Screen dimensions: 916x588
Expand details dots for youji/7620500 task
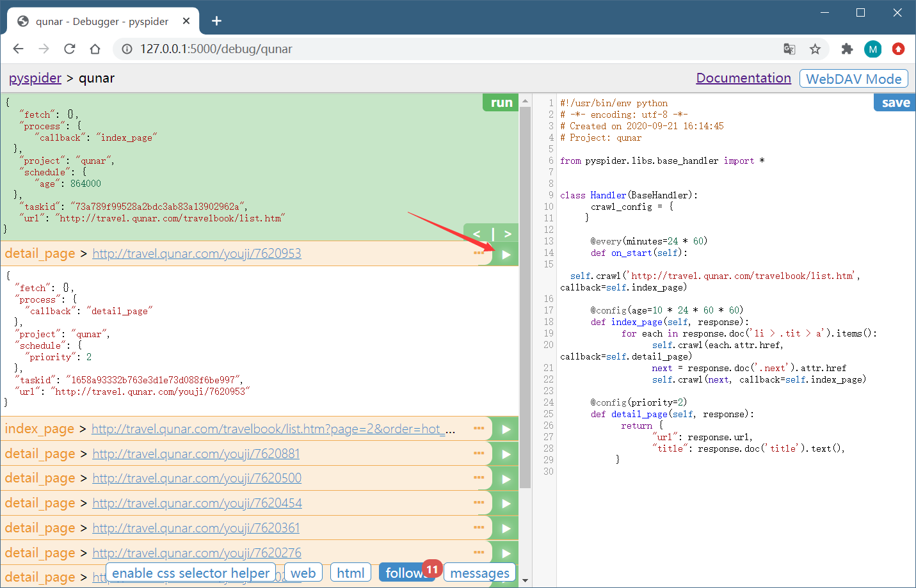(x=479, y=478)
